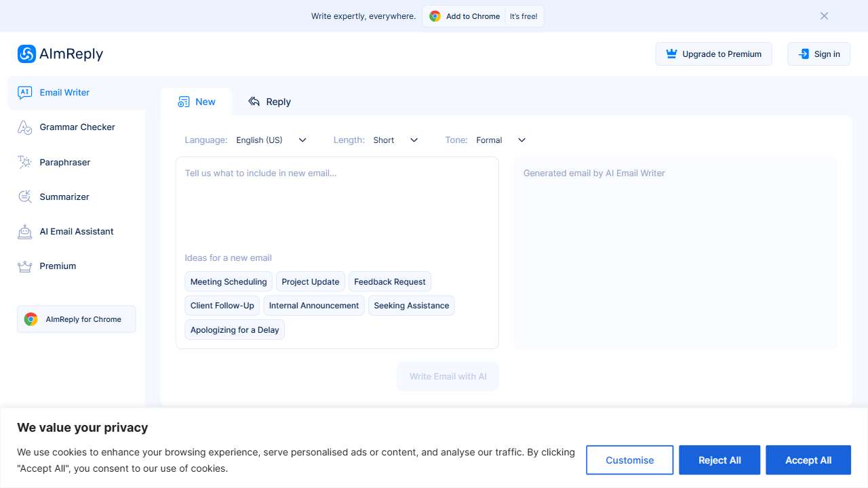
Task: Click the Premium crown icon in sidebar
Action: coord(25,266)
